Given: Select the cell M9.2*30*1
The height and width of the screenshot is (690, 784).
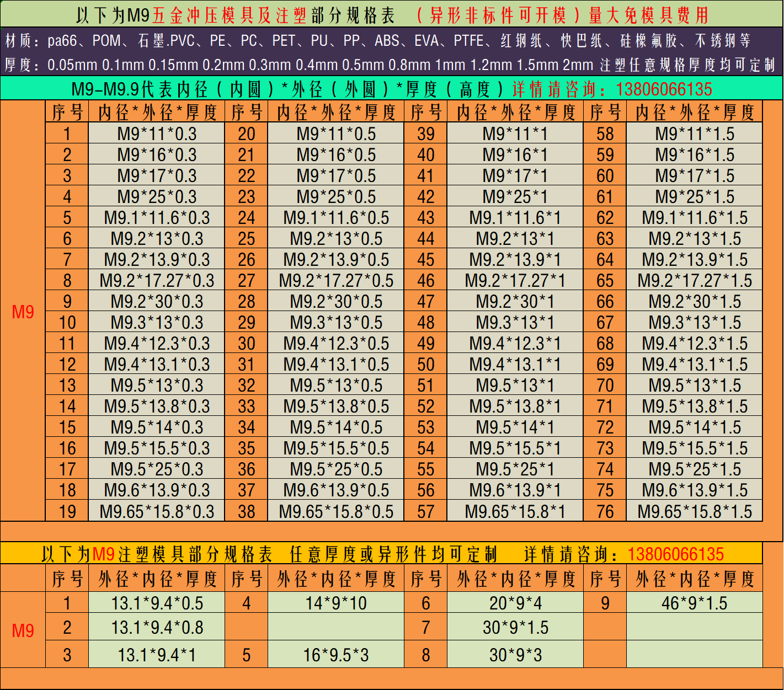Looking at the screenshot, I should pos(515,301).
